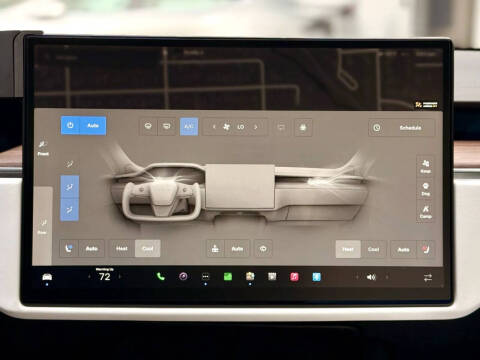480x360 pixels.
Task: Click the passenger seat heater icon
Action: [x=426, y=249]
